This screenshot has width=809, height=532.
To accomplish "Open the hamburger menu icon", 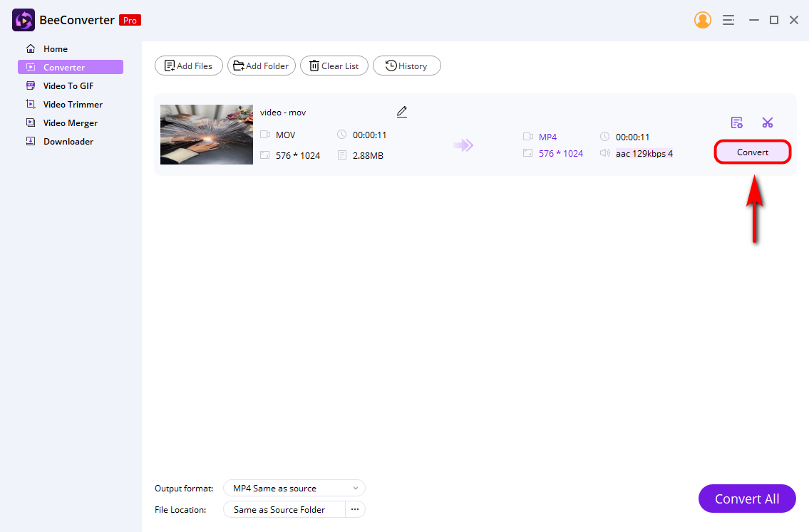I will 728,20.
